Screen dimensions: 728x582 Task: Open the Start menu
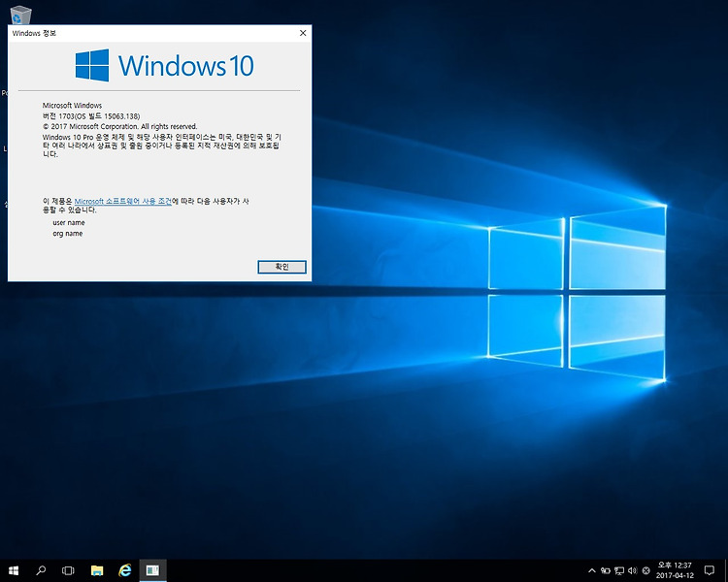point(14,570)
